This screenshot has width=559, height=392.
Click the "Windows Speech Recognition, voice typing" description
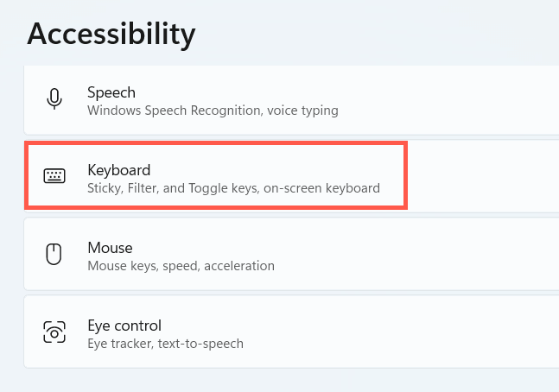pos(213,111)
